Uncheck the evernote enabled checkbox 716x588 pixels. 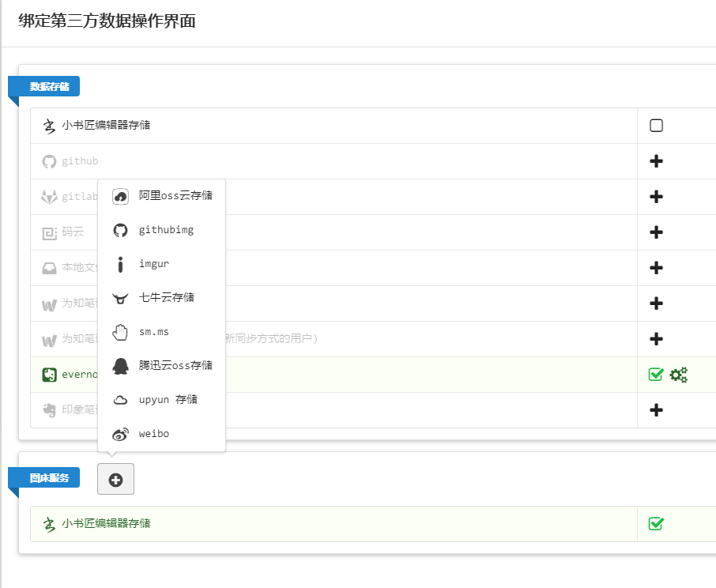(x=655, y=375)
